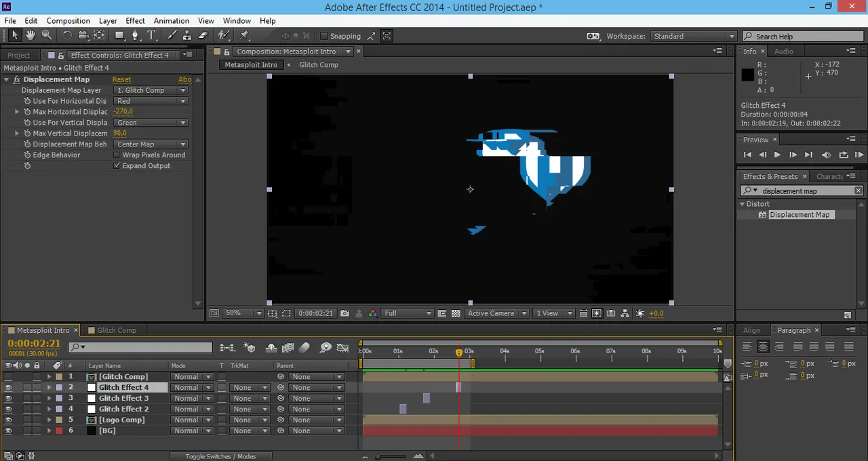Select the Rotation tool
Screen dimensions: 868x461
67,35
